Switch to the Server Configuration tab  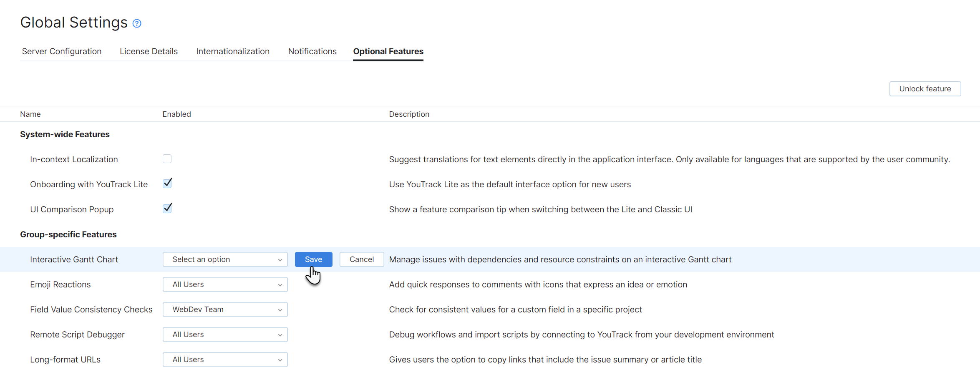61,51
